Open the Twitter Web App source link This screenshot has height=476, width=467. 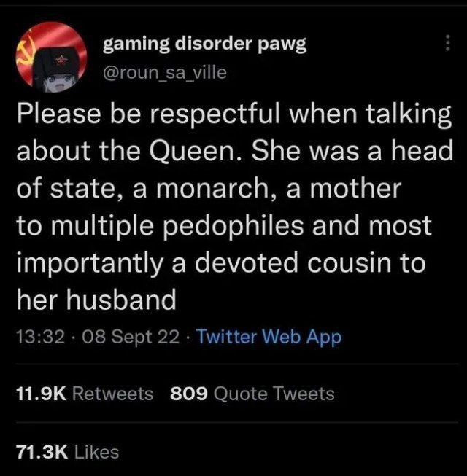coord(269,338)
